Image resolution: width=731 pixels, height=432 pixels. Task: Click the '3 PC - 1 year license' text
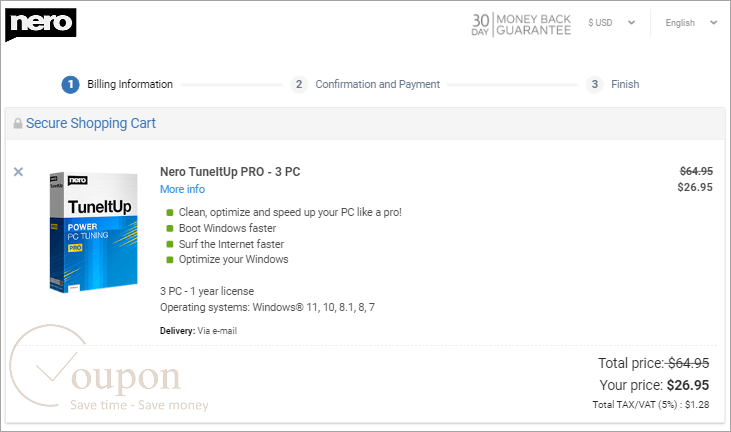tap(207, 291)
